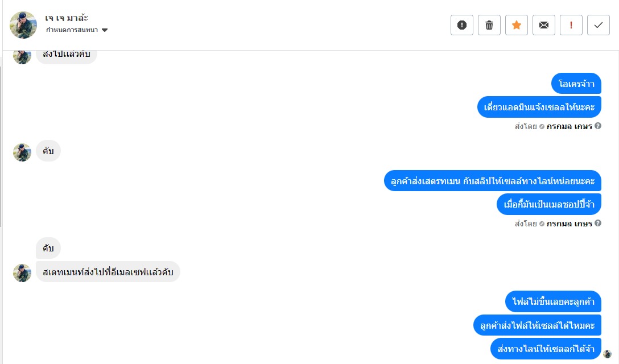Select the ไฟล์ไม่ขึ้นเลยคะลูกค้า message bubble
The image size is (619, 364).
coord(553,301)
